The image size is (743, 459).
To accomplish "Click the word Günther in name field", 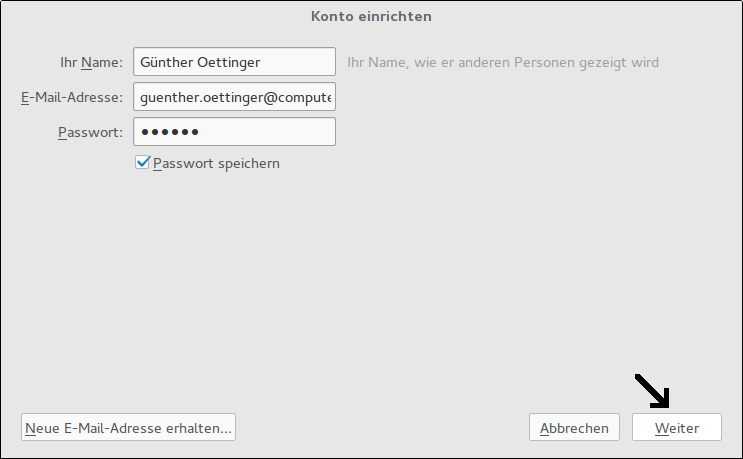I will (166, 62).
